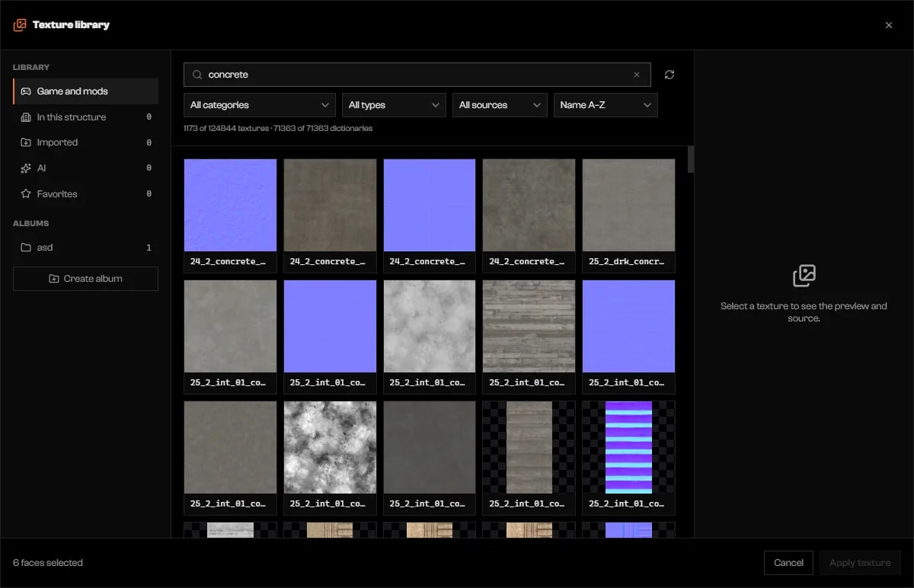This screenshot has width=914, height=588.
Task: Click the Apply texture button
Action: pyautogui.click(x=860, y=563)
